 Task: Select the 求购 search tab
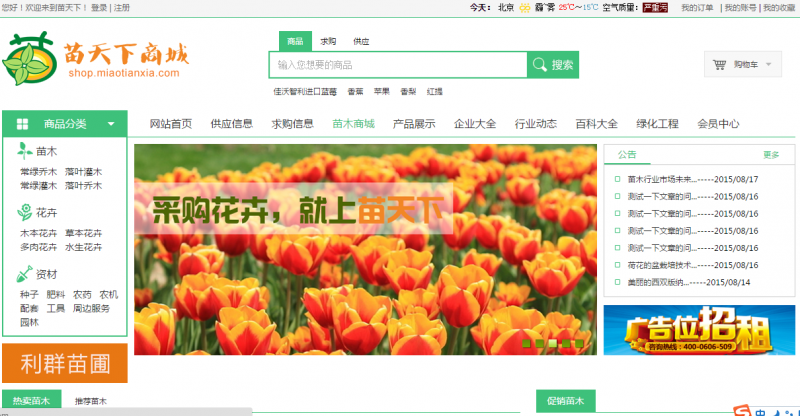tap(328, 42)
